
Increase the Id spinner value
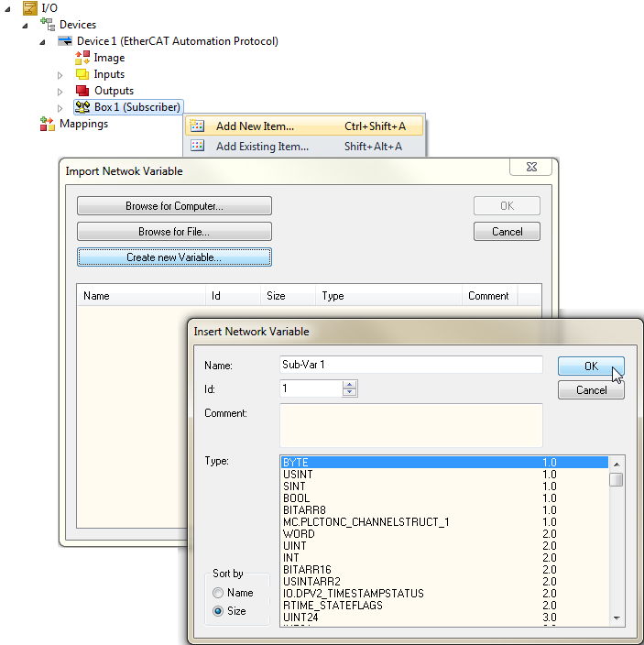coord(350,385)
